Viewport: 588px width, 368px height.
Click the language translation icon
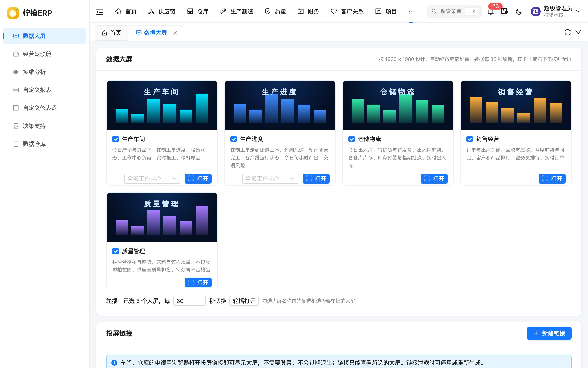(x=505, y=11)
